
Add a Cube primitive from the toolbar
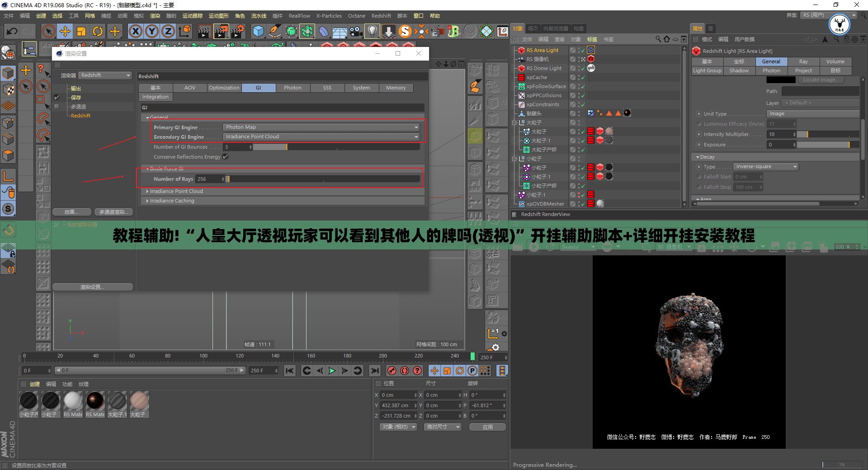coord(258,31)
